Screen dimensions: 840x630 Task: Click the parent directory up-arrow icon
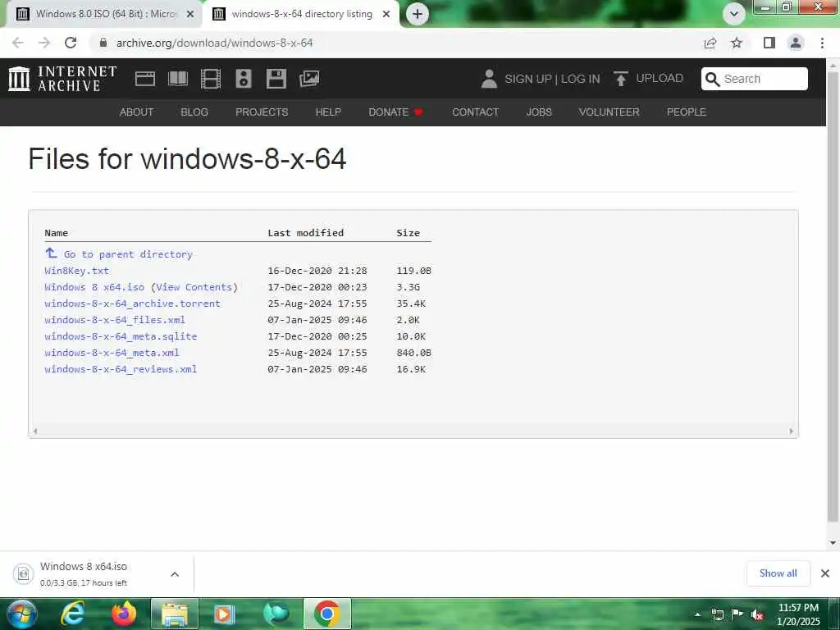coord(51,253)
